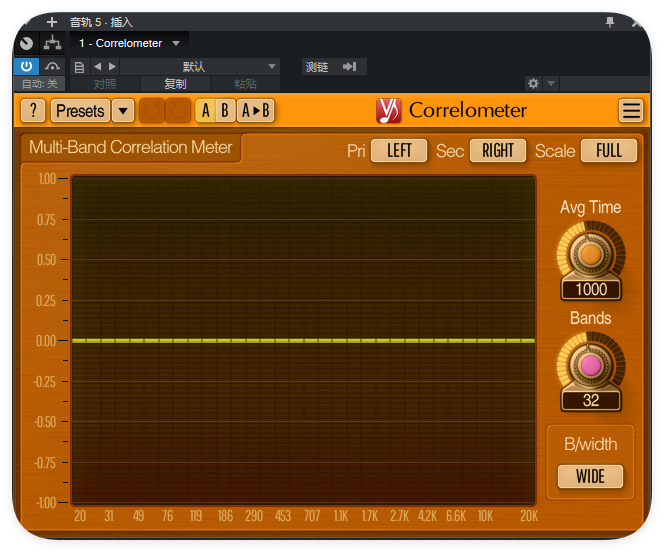Viewport: 664px width, 552px height.
Task: Open the preset file page icon
Action: 79,67
